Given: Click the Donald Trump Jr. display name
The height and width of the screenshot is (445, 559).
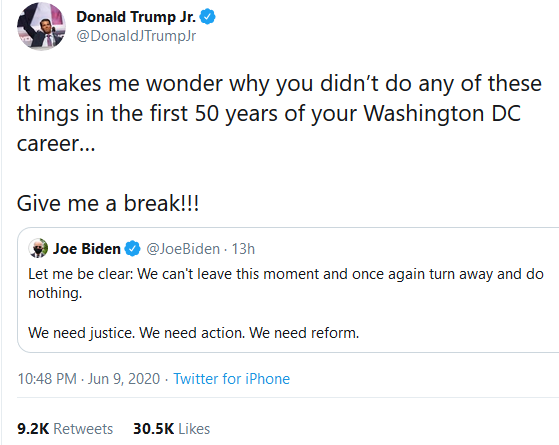Looking at the screenshot, I should [x=136, y=17].
